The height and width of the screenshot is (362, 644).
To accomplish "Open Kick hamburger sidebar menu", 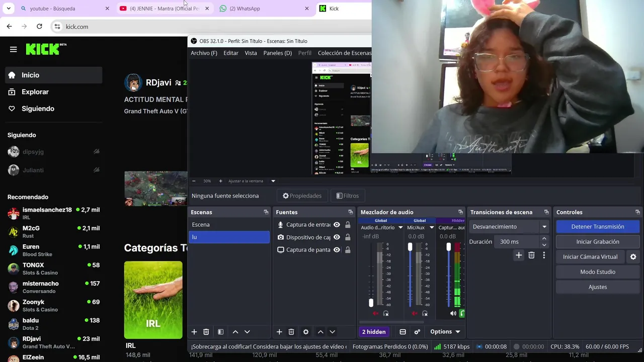I will tap(14, 49).
